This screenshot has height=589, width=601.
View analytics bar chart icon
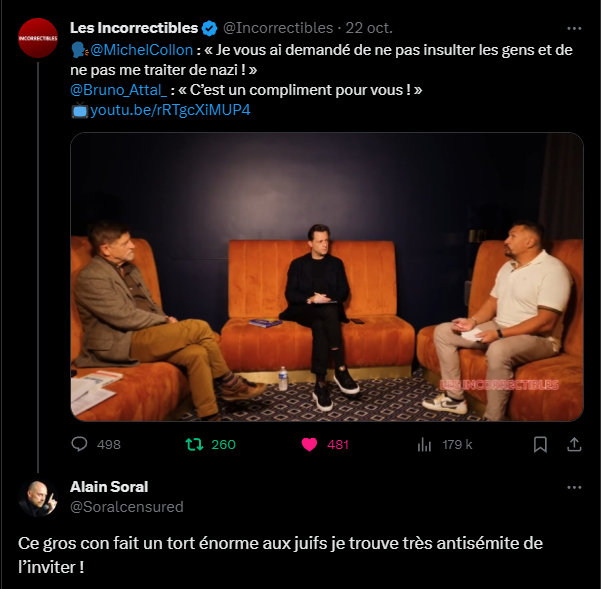pos(424,445)
